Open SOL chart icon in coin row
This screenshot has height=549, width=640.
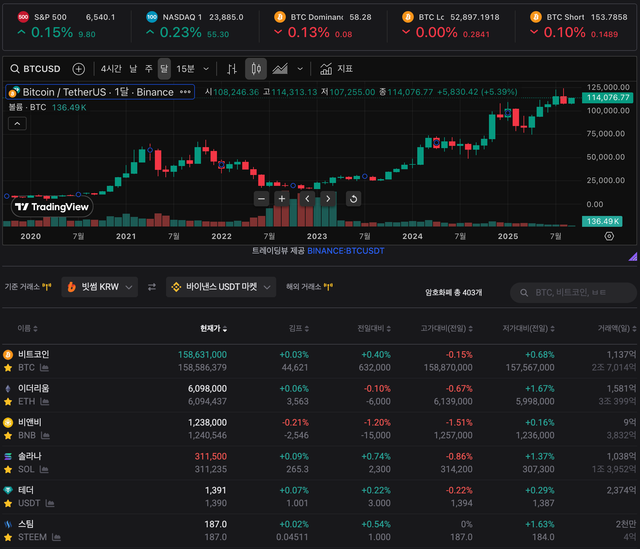(44, 469)
